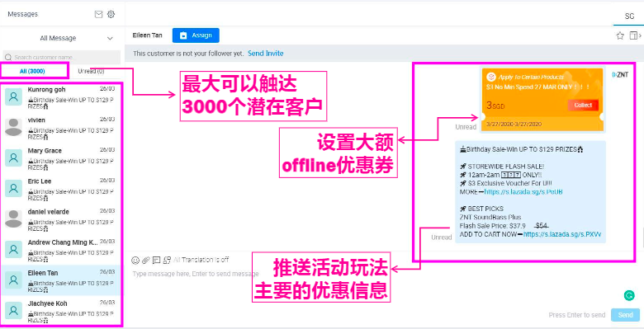The image size is (644, 329).
Task: Open the s.lazada.sg/s.PXVv link
Action: pyautogui.click(x=562, y=235)
